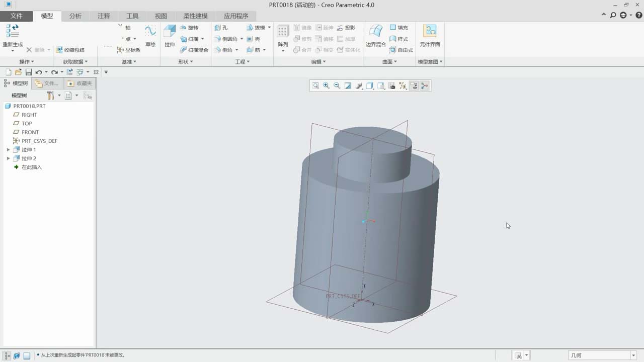644x362 pixels.
Task: Click the 边界混合 (Boundary Blend) tool
Action: click(376, 36)
